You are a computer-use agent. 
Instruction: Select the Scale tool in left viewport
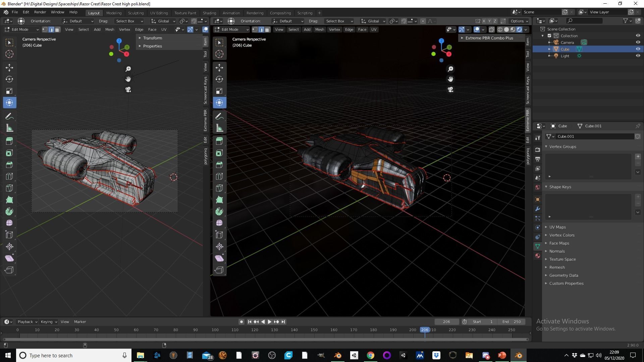[9, 91]
